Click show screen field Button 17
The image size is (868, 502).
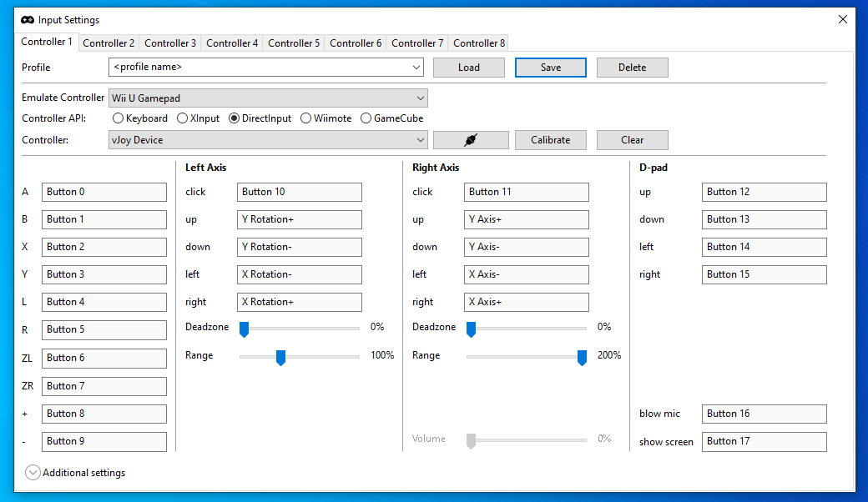click(x=765, y=442)
